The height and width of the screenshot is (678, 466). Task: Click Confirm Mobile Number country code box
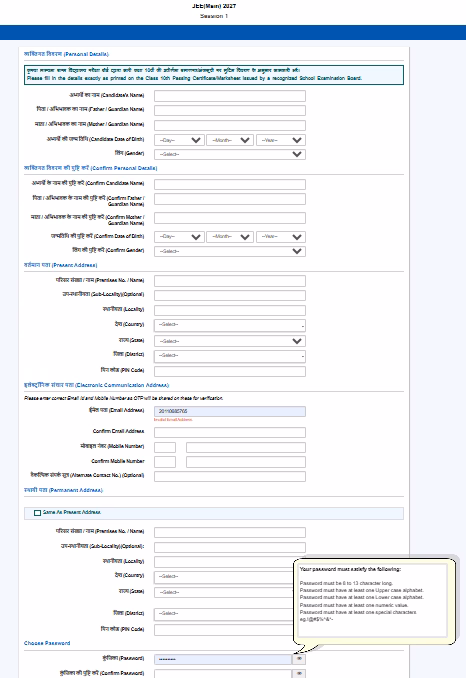click(x=165, y=462)
